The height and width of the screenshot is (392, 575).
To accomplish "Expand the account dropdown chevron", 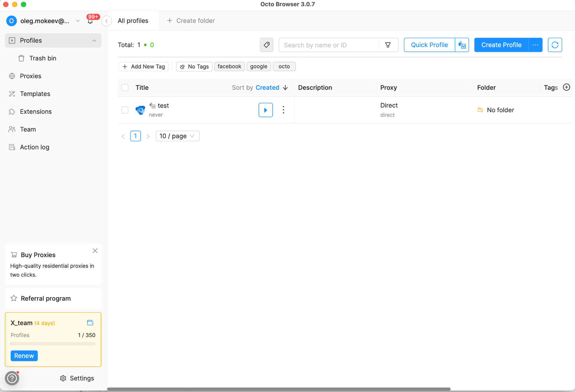I will coord(78,21).
